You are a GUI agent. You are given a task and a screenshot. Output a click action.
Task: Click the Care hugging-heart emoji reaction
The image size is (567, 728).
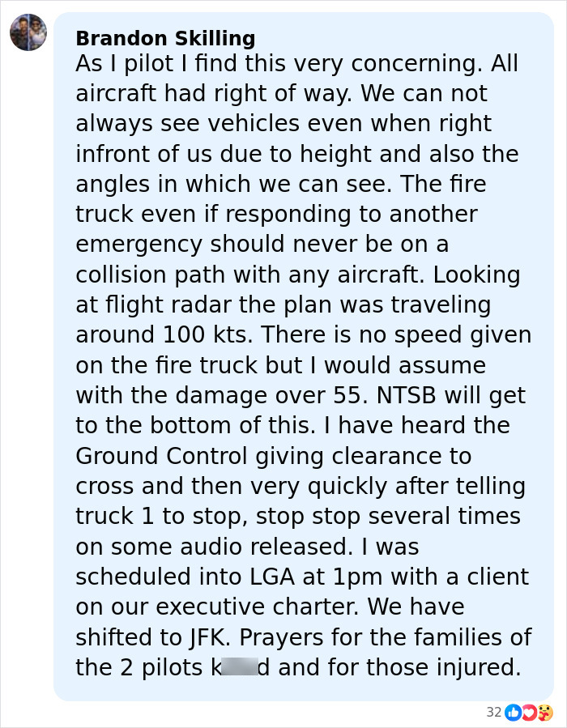coord(545,713)
